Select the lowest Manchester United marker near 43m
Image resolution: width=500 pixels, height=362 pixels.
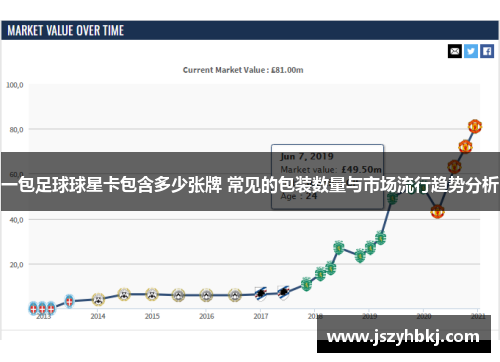tap(437, 211)
